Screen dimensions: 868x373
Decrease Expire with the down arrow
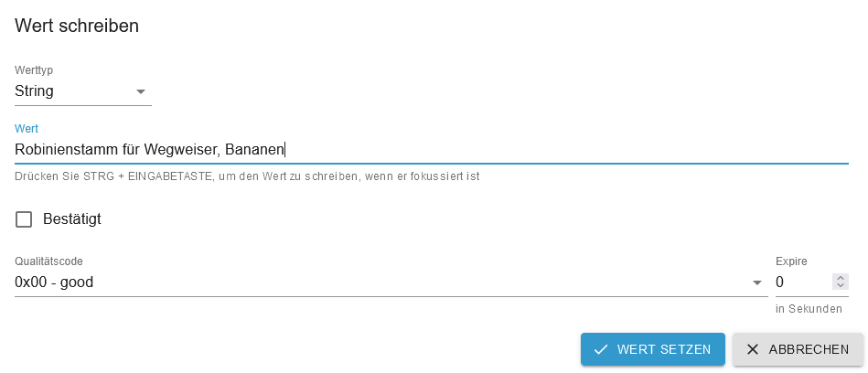(x=841, y=285)
